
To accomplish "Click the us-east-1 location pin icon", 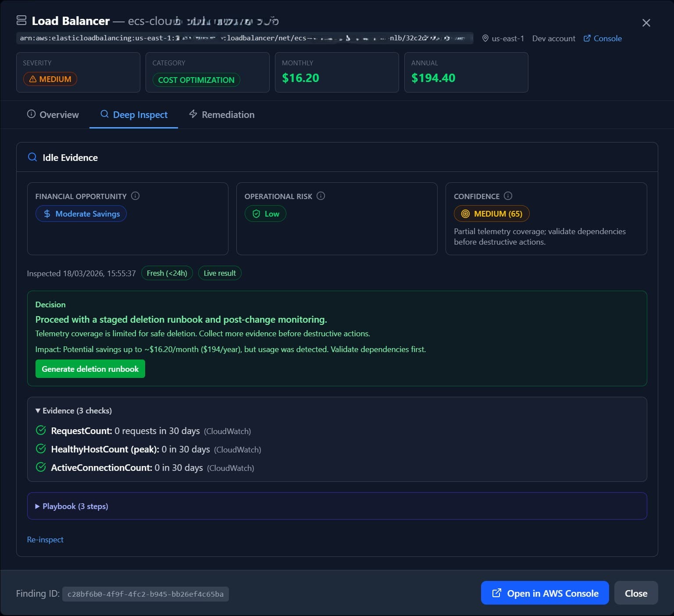I will (485, 39).
